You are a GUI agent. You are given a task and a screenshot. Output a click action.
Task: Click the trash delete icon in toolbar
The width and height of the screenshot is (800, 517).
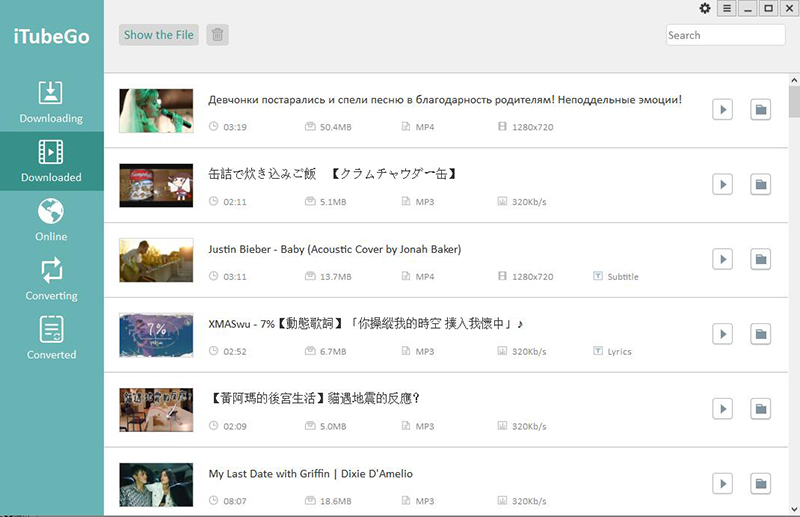pos(217,35)
